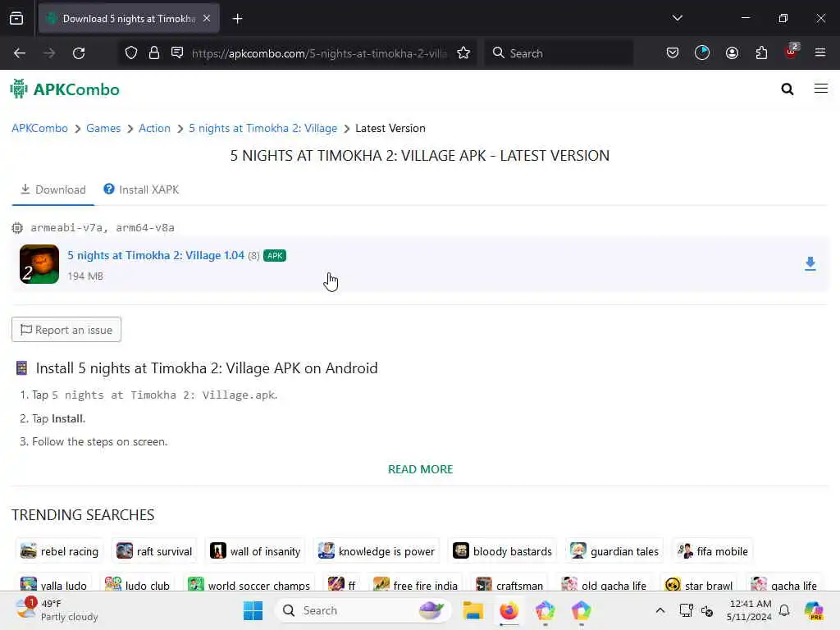Save page to Pocket
Viewport: 840px width, 630px height.
(673, 53)
